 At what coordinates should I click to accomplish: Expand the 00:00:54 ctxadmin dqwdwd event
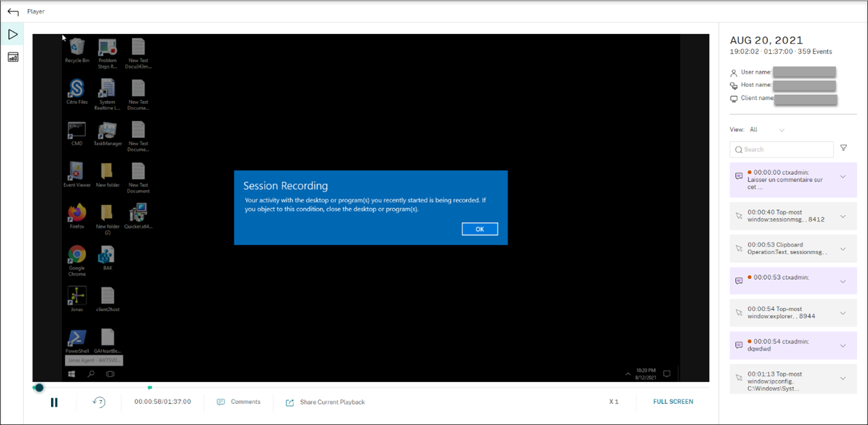[x=843, y=345]
